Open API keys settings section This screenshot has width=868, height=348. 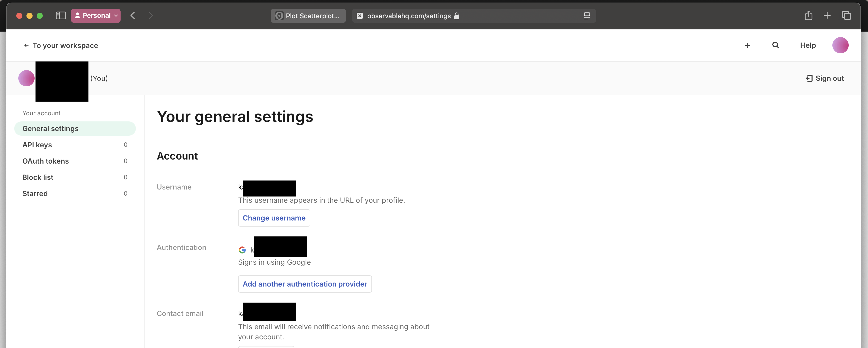[37, 145]
